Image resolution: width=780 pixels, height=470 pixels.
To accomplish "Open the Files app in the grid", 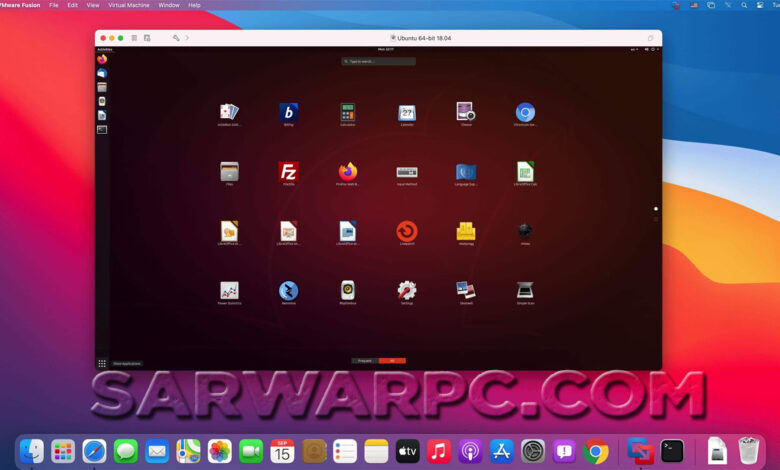I will pos(229,172).
